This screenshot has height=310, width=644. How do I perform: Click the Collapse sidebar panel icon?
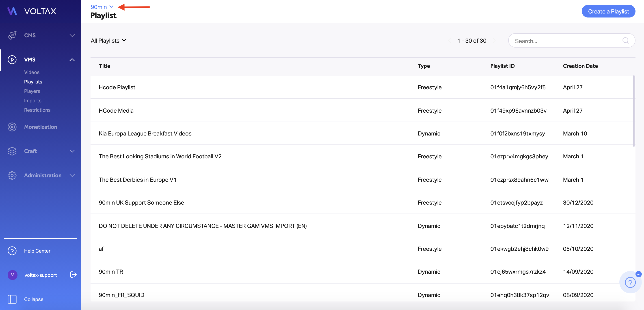click(x=12, y=299)
